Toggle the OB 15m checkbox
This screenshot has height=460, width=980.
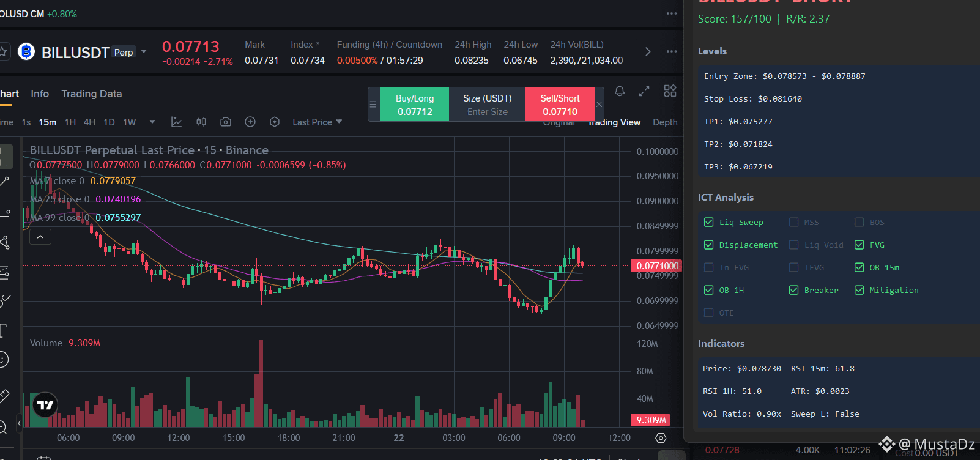(859, 267)
